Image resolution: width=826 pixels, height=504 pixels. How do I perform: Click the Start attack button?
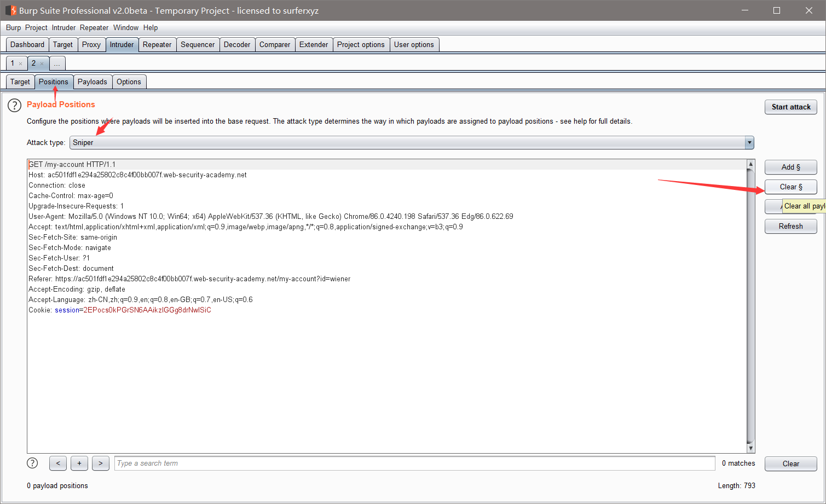pos(790,107)
